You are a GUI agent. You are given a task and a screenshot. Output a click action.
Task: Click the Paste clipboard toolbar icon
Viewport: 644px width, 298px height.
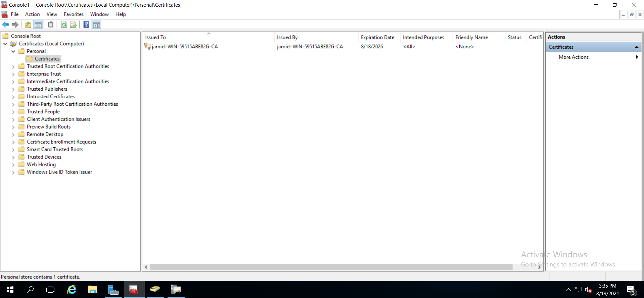(51, 24)
